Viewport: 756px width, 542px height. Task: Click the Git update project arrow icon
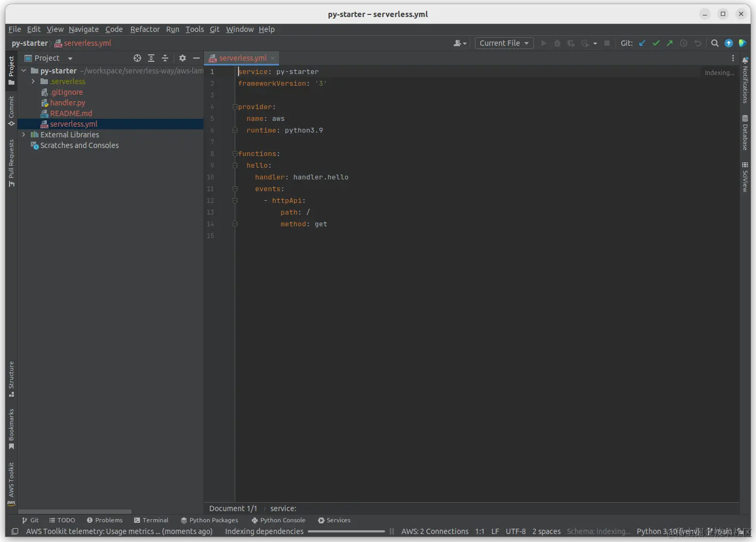click(x=642, y=43)
